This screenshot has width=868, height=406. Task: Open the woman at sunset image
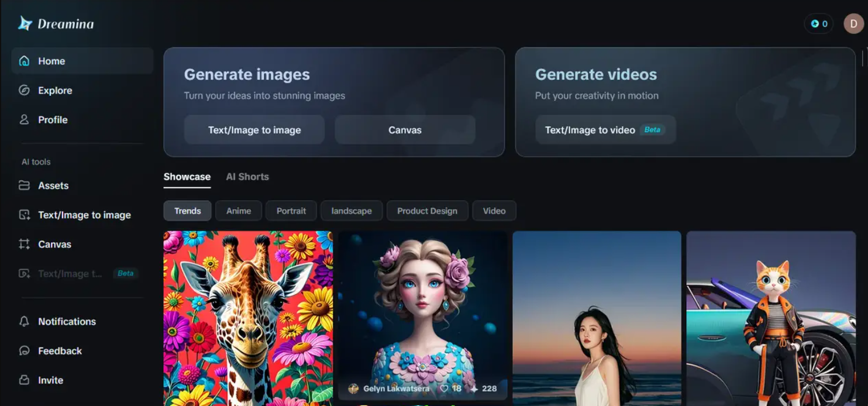tap(597, 318)
